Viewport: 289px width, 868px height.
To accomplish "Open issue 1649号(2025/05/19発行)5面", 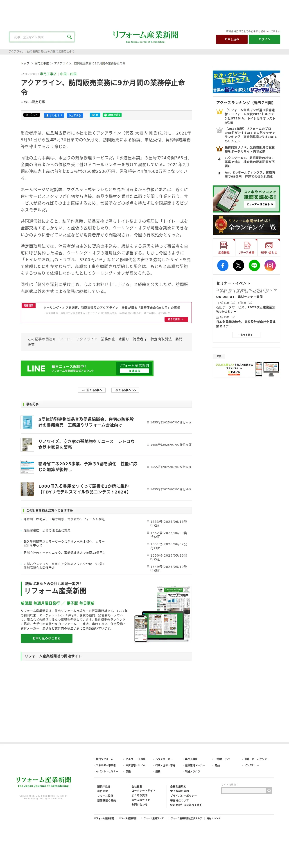I will pyautogui.click(x=169, y=569).
